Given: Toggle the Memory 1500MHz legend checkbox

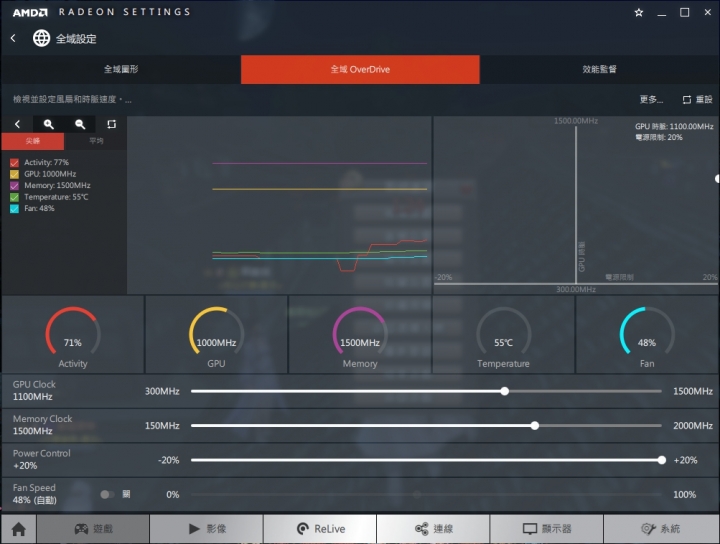Looking at the screenshot, I should click(x=15, y=185).
